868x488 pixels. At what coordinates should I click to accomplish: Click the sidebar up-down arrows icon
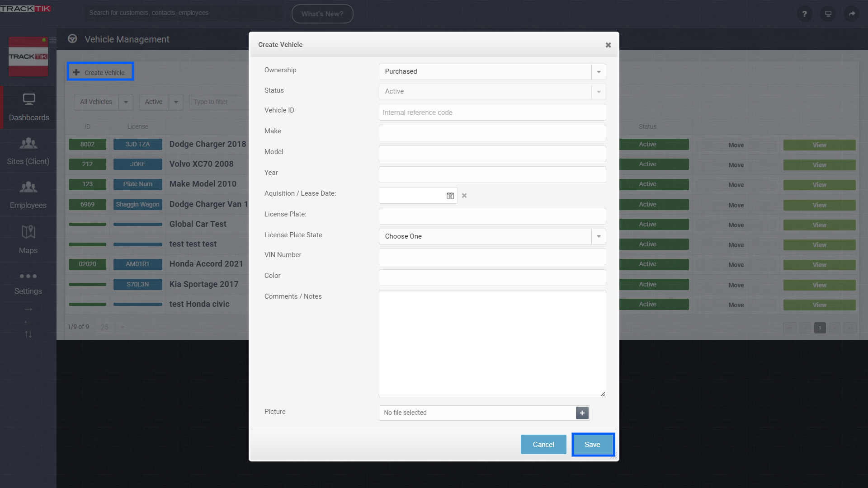[28, 334]
